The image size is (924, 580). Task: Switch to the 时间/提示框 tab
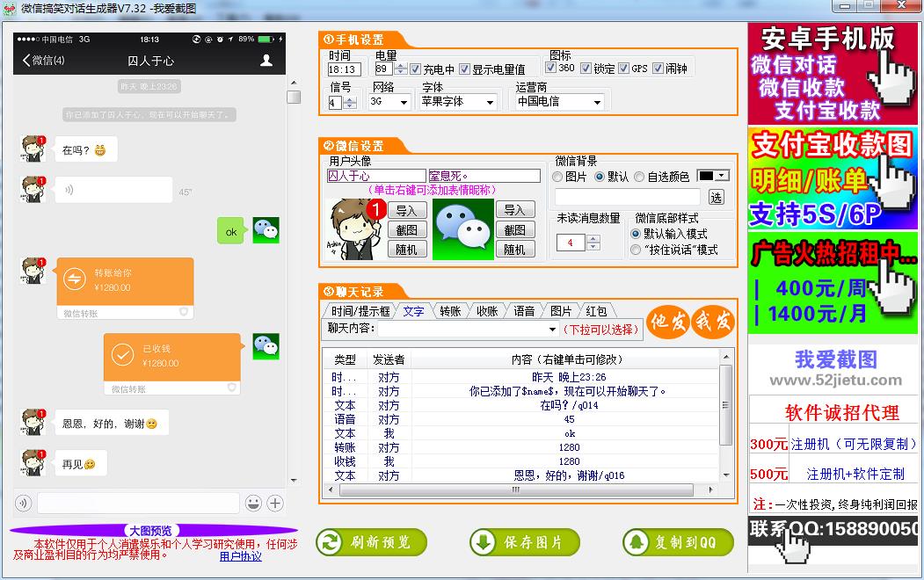(x=360, y=311)
